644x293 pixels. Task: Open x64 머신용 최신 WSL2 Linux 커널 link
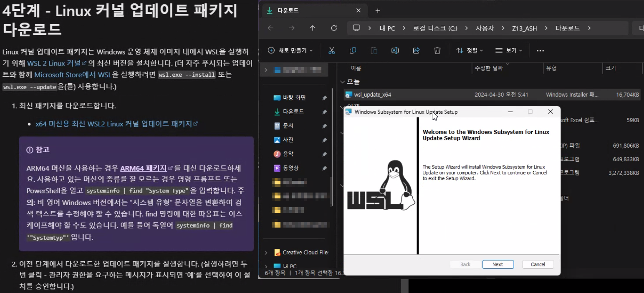click(116, 124)
